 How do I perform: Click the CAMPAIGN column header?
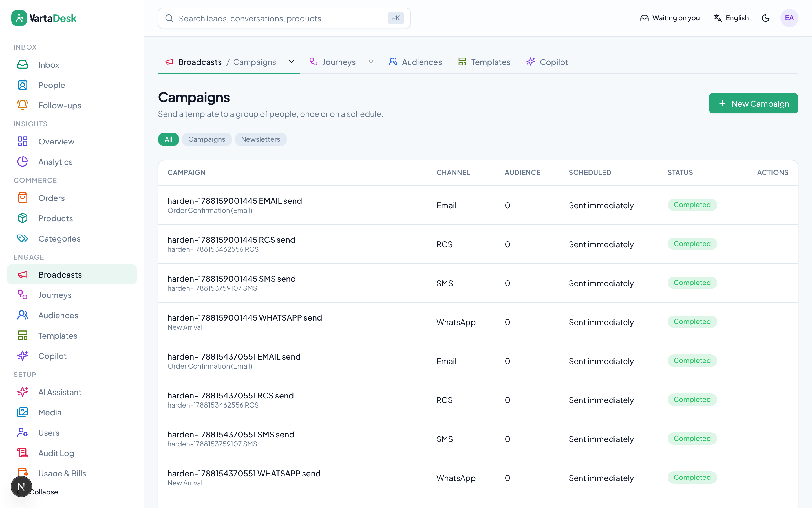click(186, 172)
